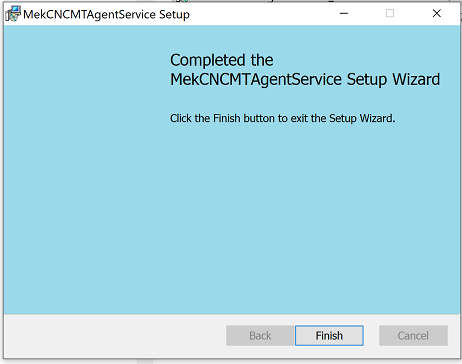This screenshot has height=364, width=462.
Task: Click the grayed-out maximize button
Action: point(390,14)
